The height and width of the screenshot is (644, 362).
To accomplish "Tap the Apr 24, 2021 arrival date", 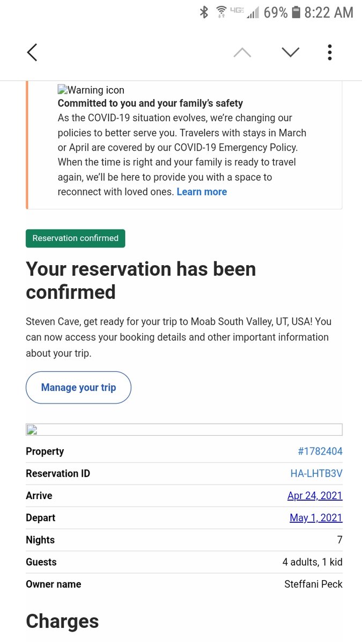I will pyautogui.click(x=315, y=495).
